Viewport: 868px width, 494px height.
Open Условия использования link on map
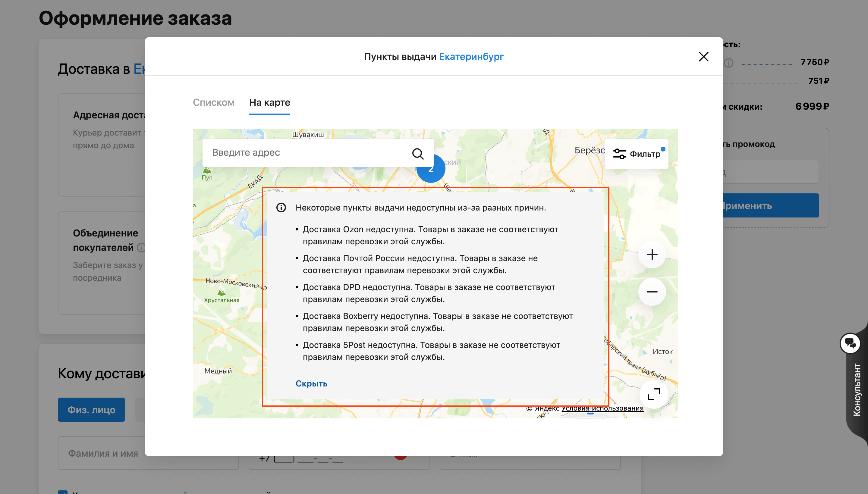pyautogui.click(x=602, y=408)
